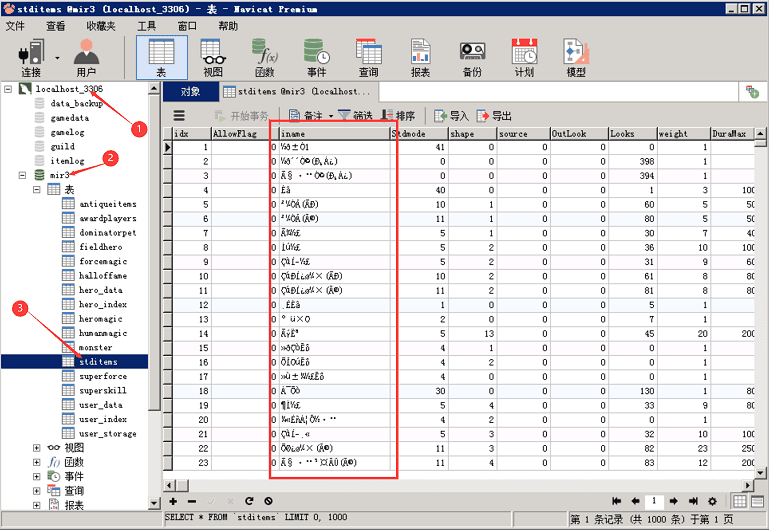The height and width of the screenshot is (530, 769).
Task: Open the 函数 (Function) toolbar icon
Action: (264, 57)
